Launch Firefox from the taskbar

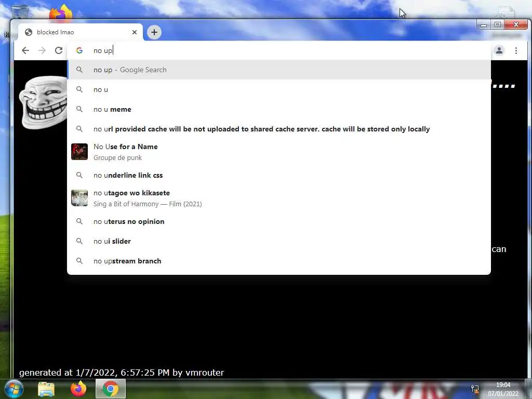(x=78, y=389)
